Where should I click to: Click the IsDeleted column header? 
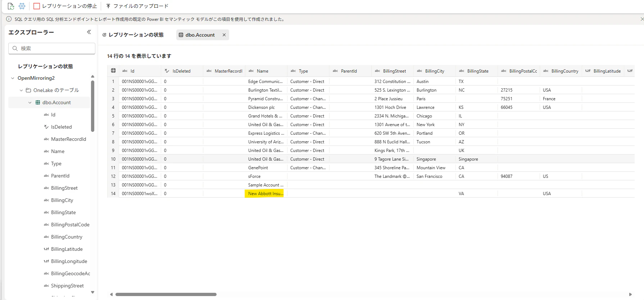[182, 71]
